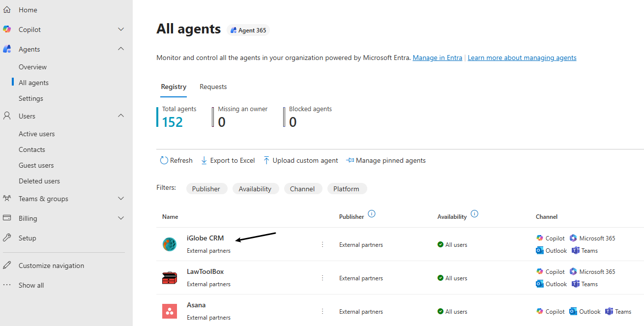The image size is (644, 326).
Task: Click External partners publisher cell for Asana
Action: pos(361,311)
